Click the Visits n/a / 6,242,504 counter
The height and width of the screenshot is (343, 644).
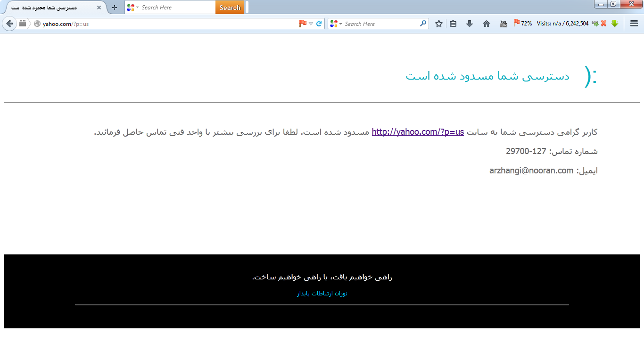coord(563,24)
